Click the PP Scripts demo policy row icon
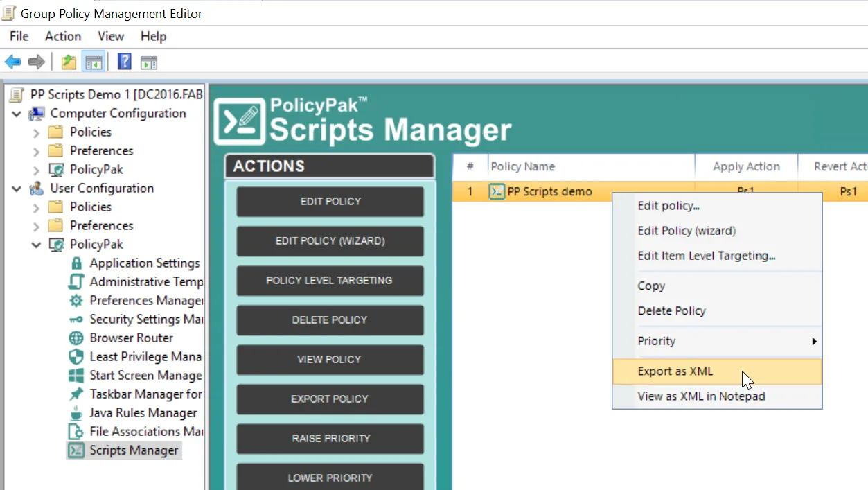 [496, 192]
